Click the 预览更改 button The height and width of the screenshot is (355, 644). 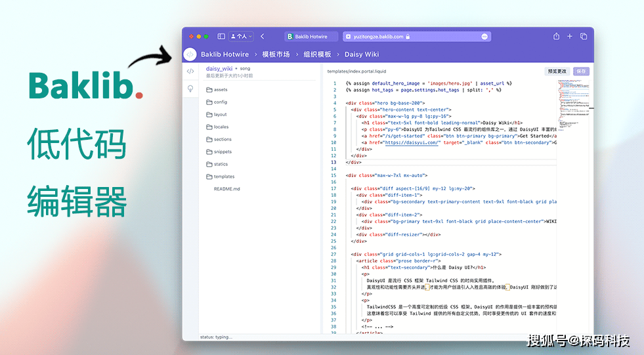click(x=557, y=72)
